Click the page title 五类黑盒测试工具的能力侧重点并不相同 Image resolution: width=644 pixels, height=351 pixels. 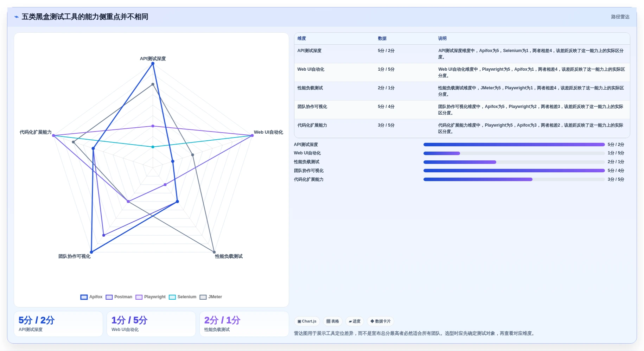tap(85, 17)
